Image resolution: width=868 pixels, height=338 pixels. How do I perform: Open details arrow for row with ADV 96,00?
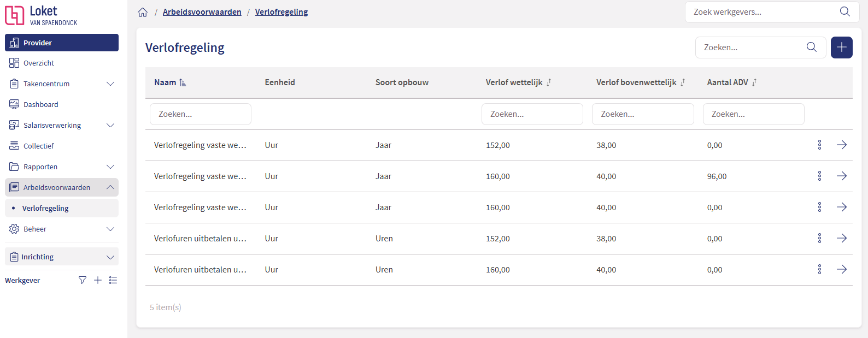point(842,176)
